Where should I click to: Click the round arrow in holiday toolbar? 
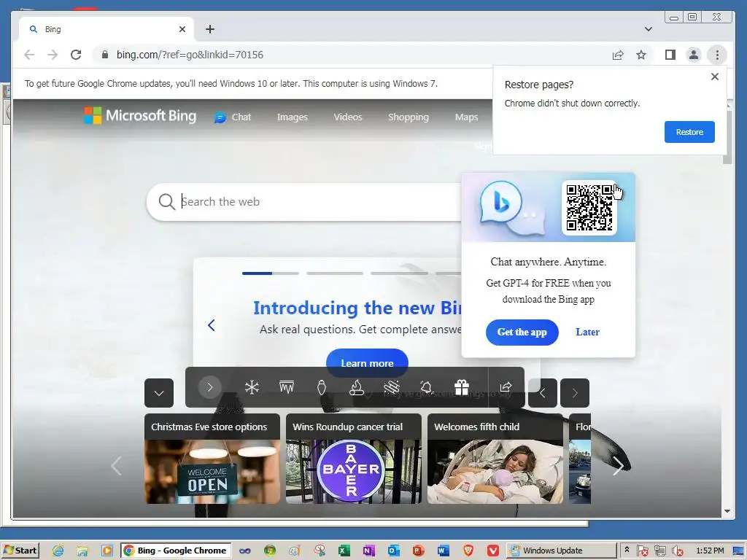click(209, 387)
